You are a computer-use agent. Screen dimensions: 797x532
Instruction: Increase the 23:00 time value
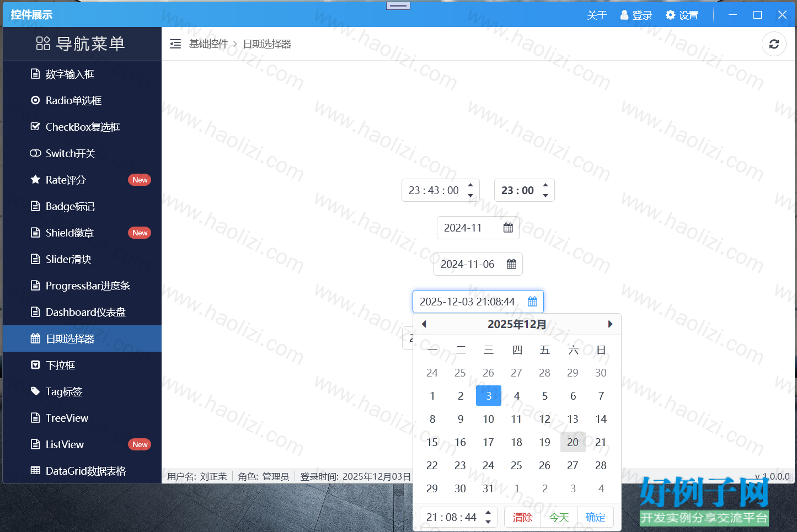(x=545, y=185)
